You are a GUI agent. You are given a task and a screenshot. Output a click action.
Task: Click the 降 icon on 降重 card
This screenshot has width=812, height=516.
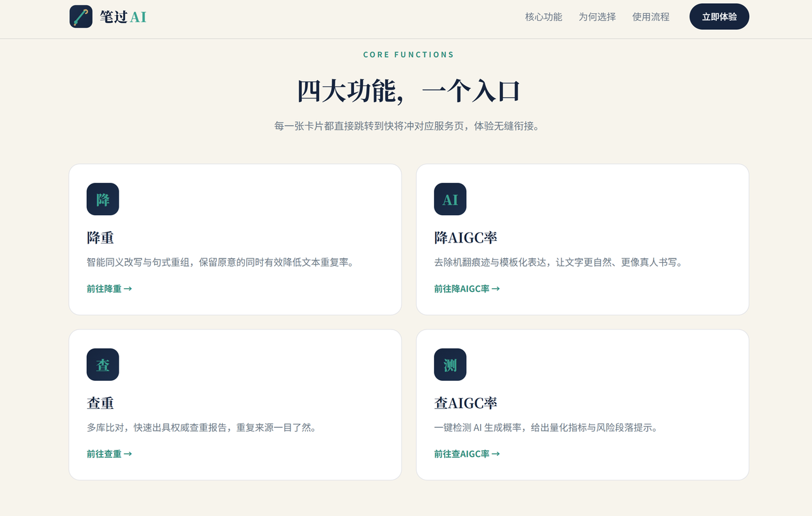click(103, 199)
